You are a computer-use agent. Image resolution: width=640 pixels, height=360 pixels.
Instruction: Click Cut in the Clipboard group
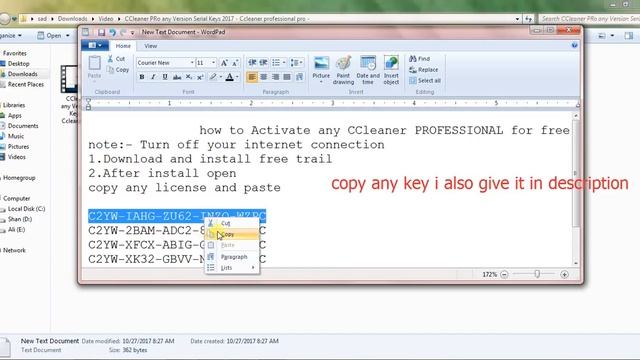(x=116, y=59)
